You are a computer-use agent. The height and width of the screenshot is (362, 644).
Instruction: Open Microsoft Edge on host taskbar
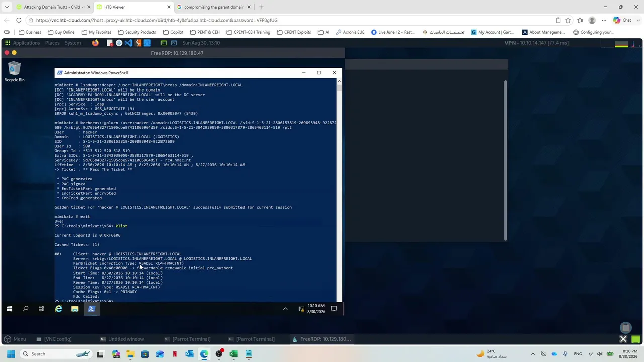(x=204, y=354)
